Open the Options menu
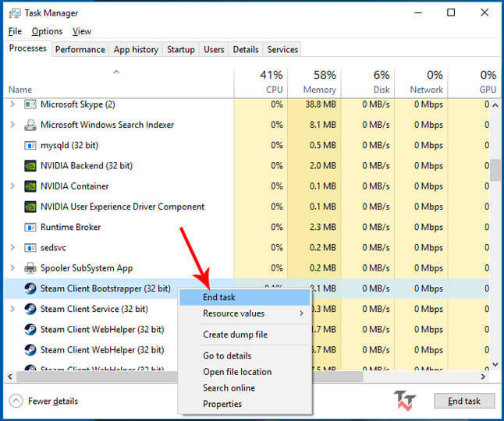 pos(47,31)
